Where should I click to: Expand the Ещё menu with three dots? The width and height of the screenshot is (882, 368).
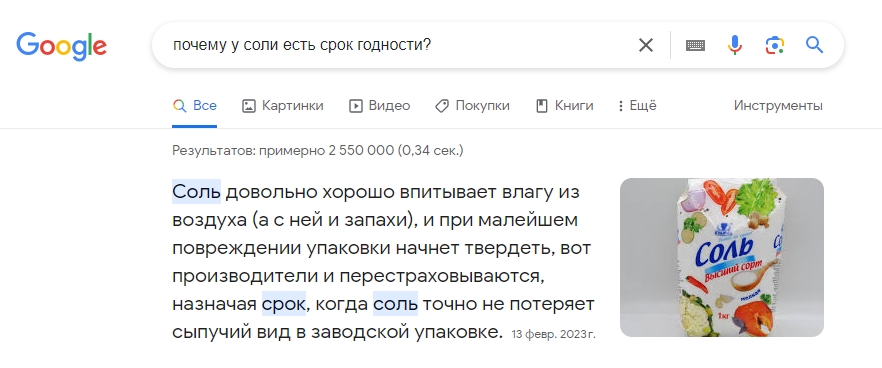[637, 105]
